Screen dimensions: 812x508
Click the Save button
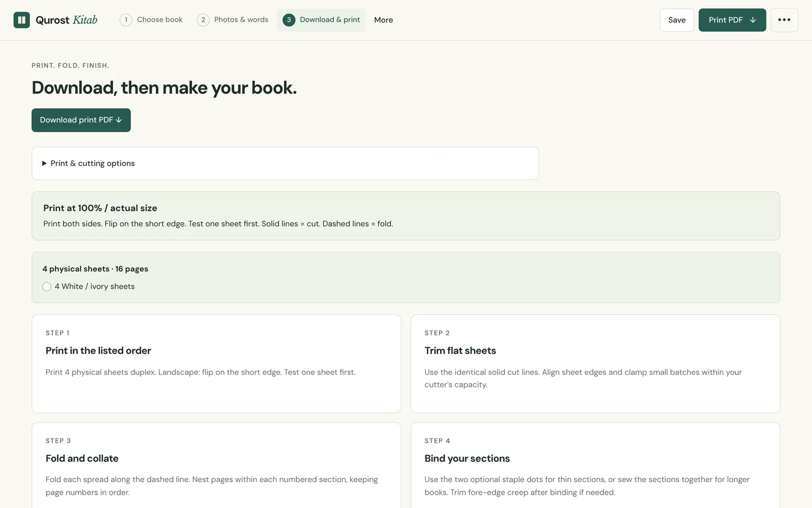click(x=676, y=20)
